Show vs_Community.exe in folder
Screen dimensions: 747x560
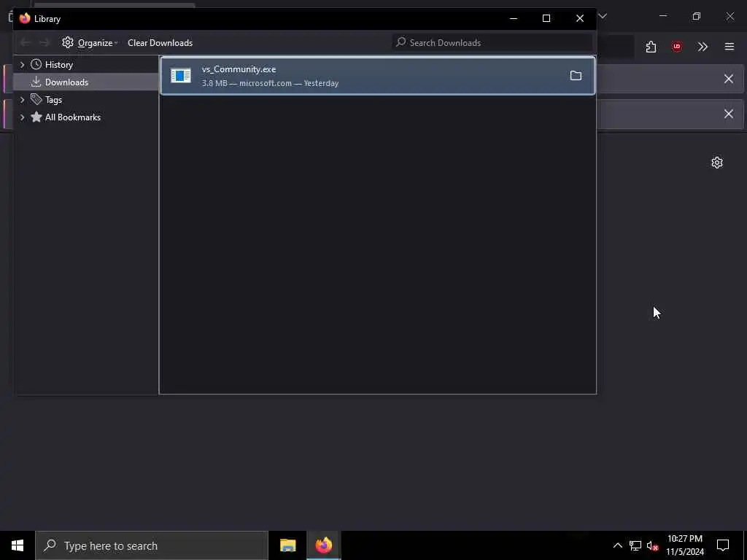tap(576, 75)
